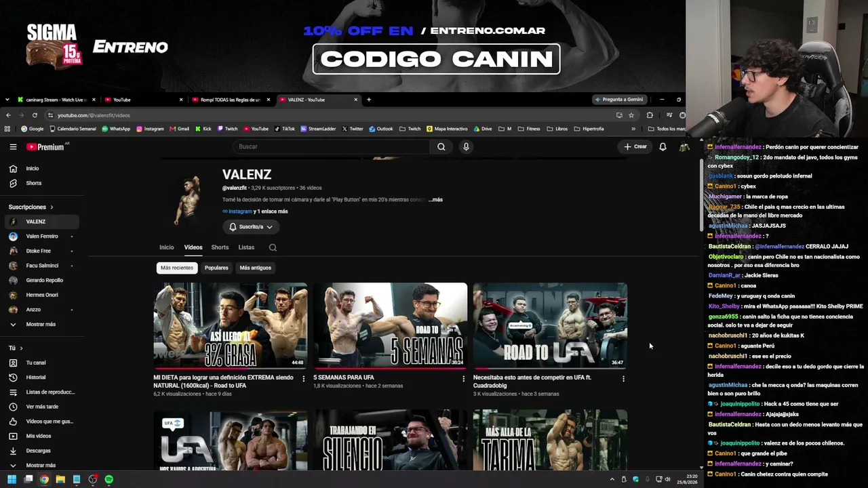Open the YouTube hamburger guide menu
868x488 pixels.
pos(13,146)
